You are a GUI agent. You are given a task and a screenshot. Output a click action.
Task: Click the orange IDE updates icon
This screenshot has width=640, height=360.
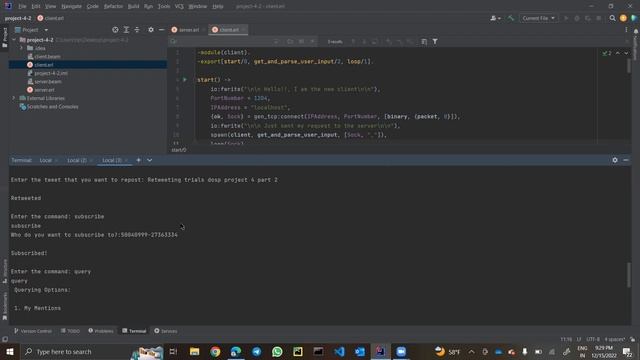[x=623, y=18]
